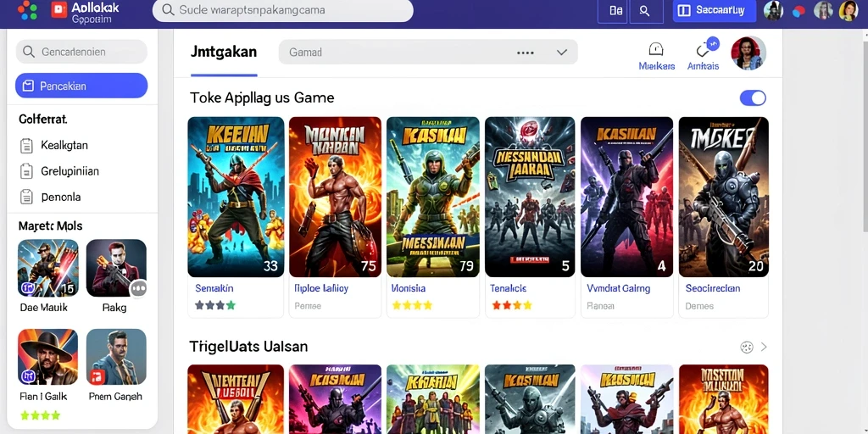
Task: Open the Rakg game thumbnail
Action: (116, 268)
